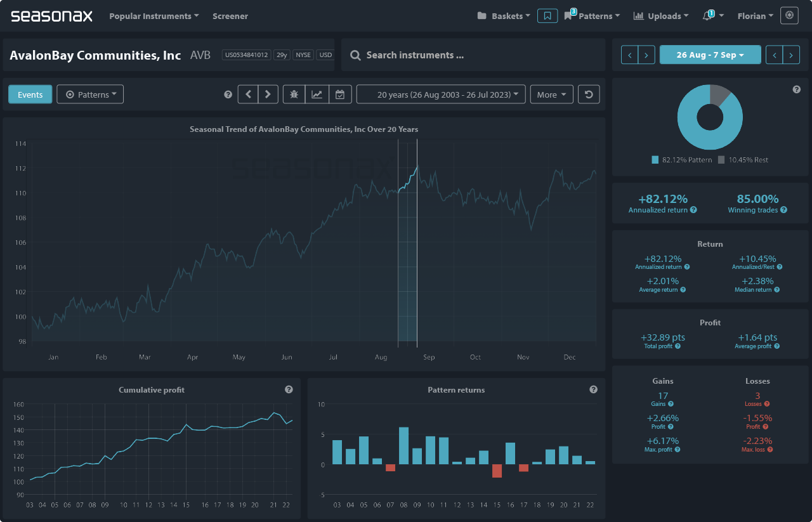Click the red 2015 bar in Pattern returns
This screenshot has height=522, width=812.
click(497, 471)
